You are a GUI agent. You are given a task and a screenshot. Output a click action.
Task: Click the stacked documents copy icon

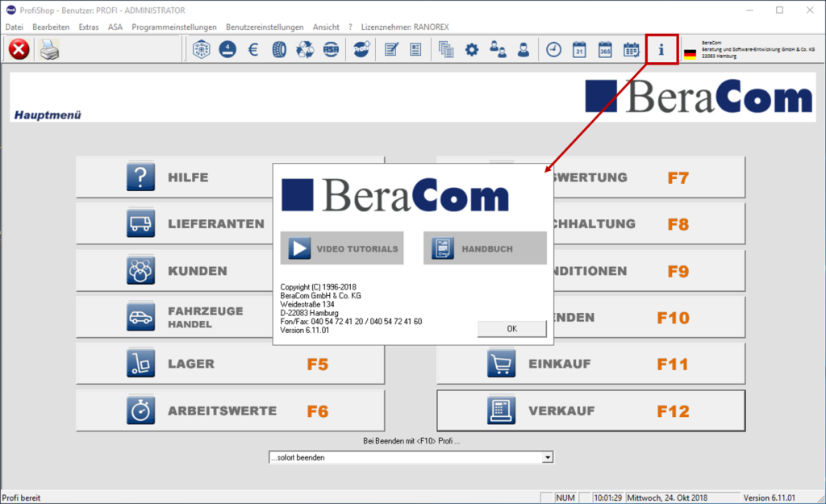click(x=446, y=49)
